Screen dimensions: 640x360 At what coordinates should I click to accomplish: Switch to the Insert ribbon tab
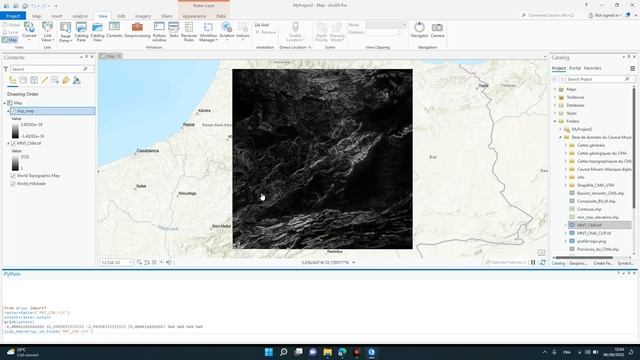pyautogui.click(x=57, y=16)
